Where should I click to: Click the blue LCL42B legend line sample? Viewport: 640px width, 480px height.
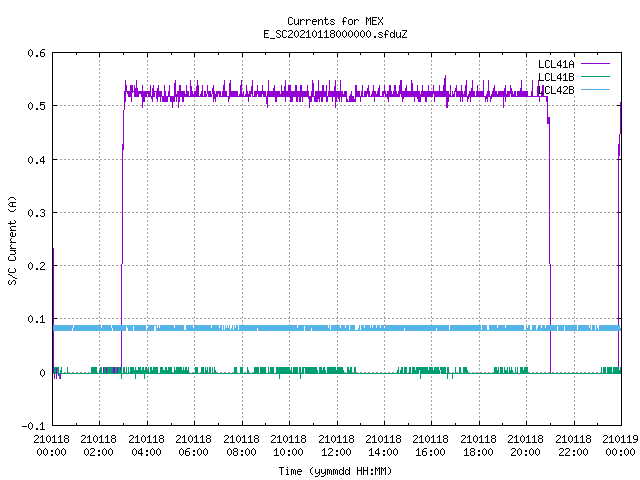pos(595,89)
